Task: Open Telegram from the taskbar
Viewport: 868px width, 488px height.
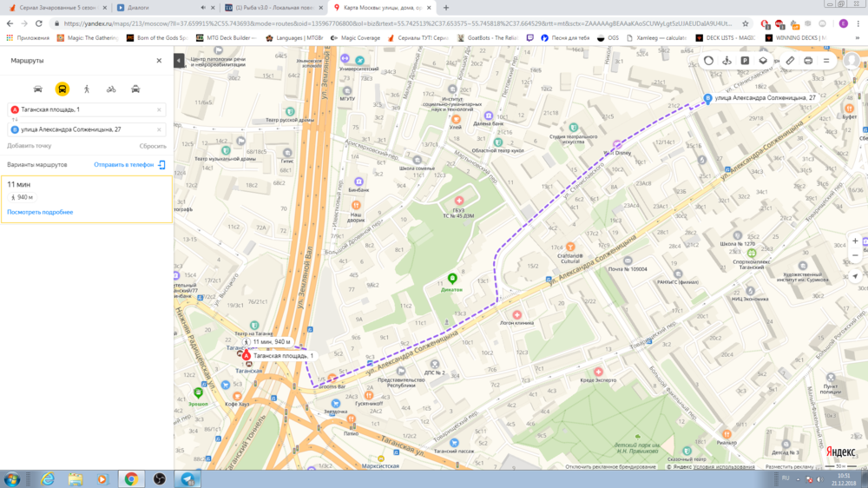Action: pos(187,478)
